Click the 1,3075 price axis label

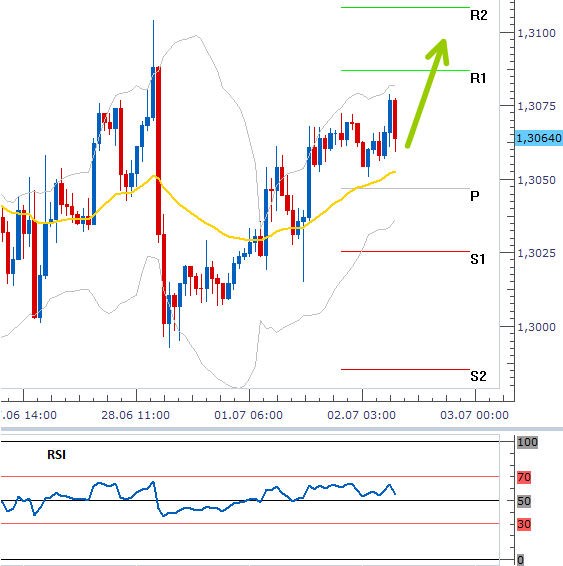click(536, 106)
